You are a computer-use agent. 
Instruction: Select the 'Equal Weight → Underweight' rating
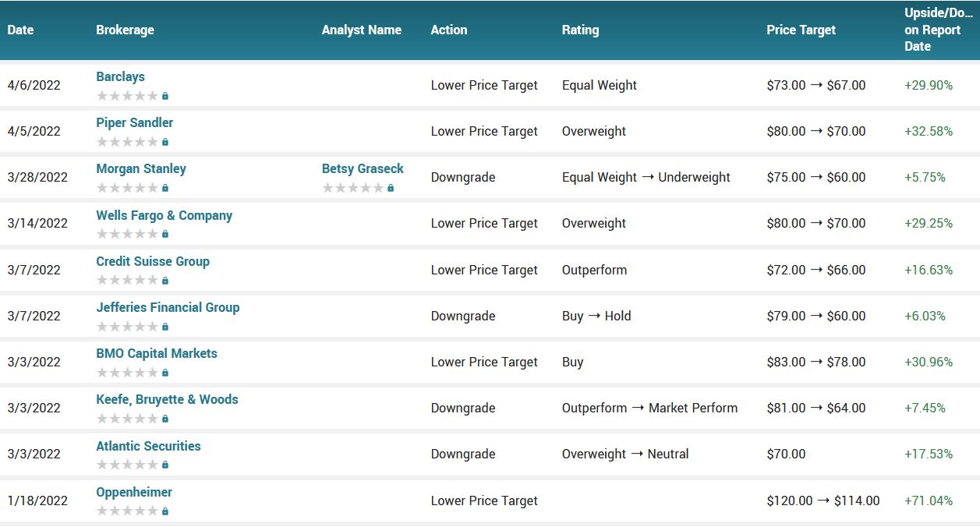(x=646, y=177)
